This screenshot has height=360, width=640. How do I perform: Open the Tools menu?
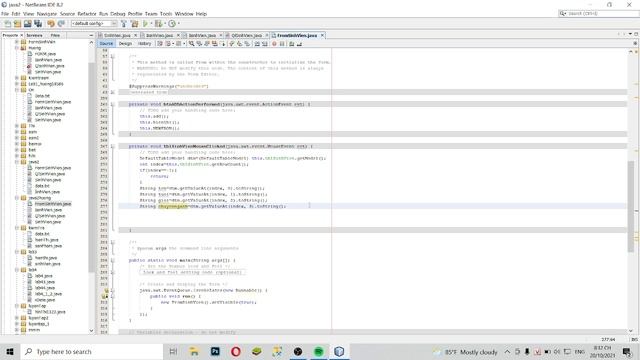[x=166, y=14]
